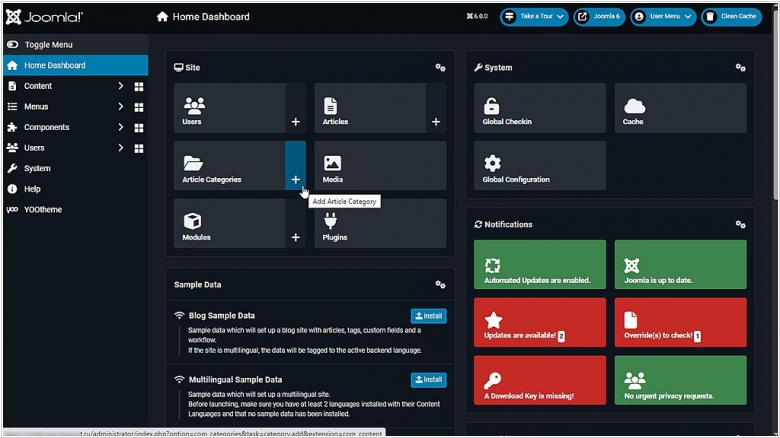Expand the Components submenu in sidebar

[x=120, y=128]
